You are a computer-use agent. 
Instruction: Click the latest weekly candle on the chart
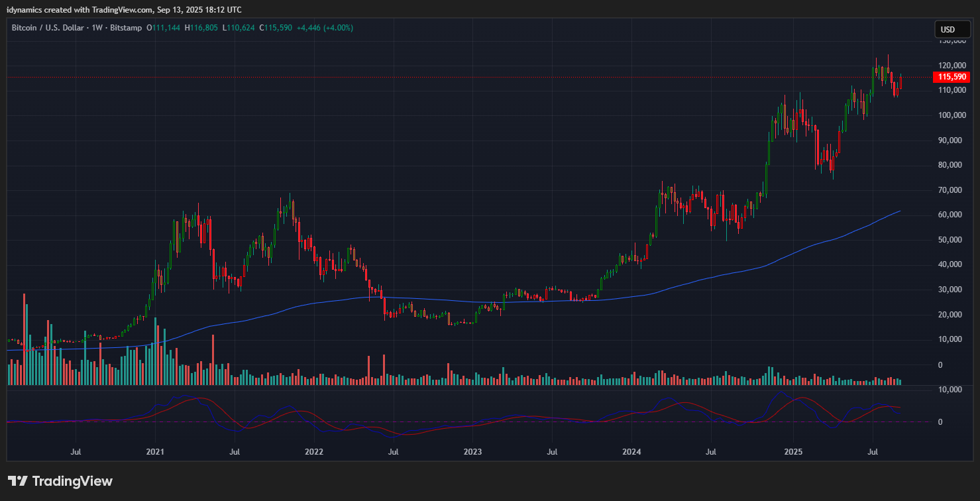coord(900,82)
